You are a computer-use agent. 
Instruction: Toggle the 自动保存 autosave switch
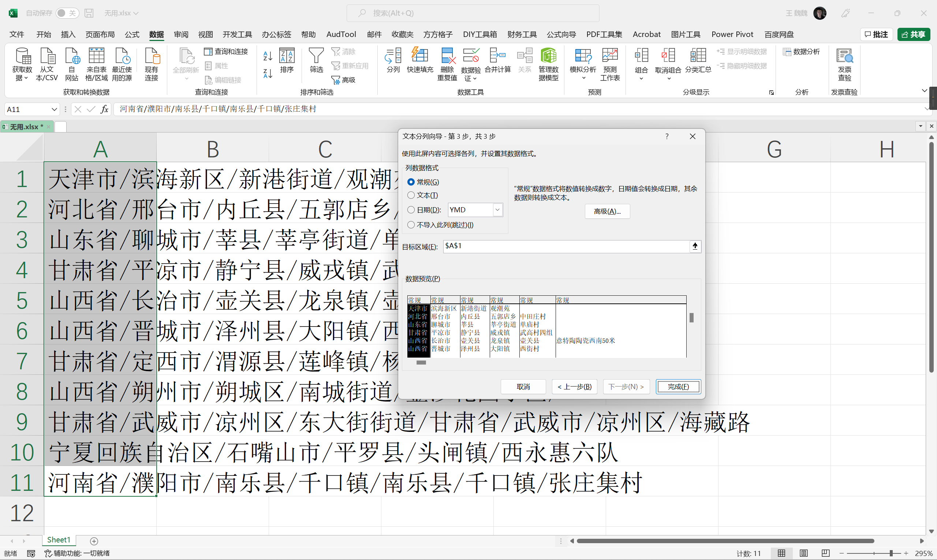click(x=67, y=13)
